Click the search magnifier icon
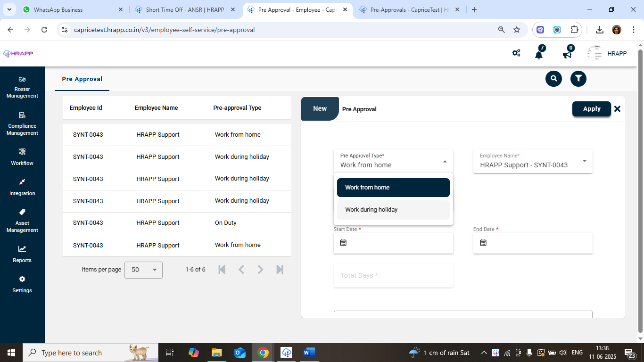This screenshot has height=362, width=644. click(553, 79)
